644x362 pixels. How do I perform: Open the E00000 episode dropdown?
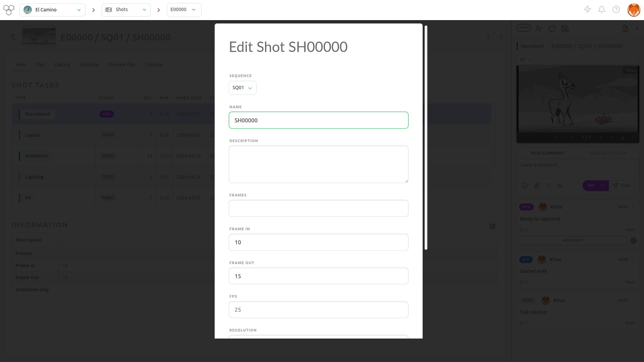(x=184, y=10)
